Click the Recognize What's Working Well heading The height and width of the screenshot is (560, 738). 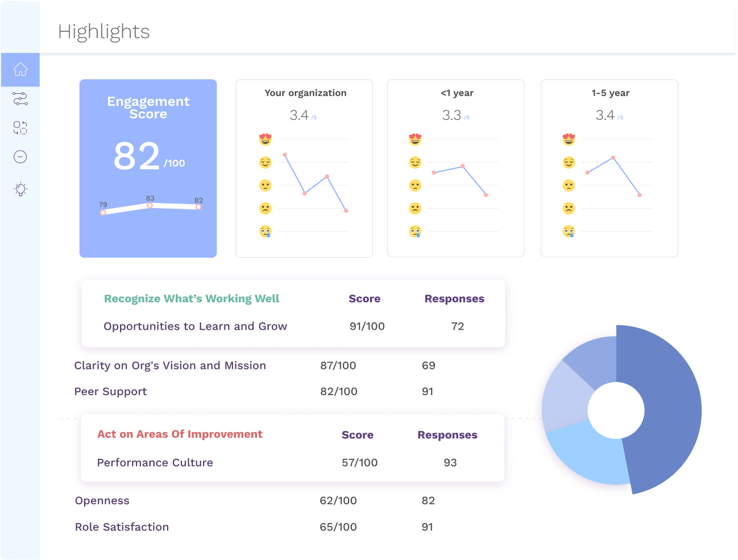point(192,299)
